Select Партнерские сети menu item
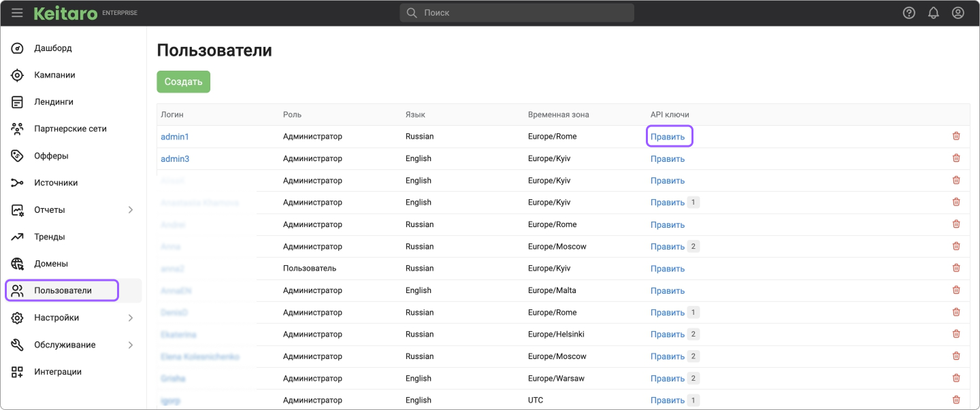Viewport: 980px width, 410px height. [70, 129]
